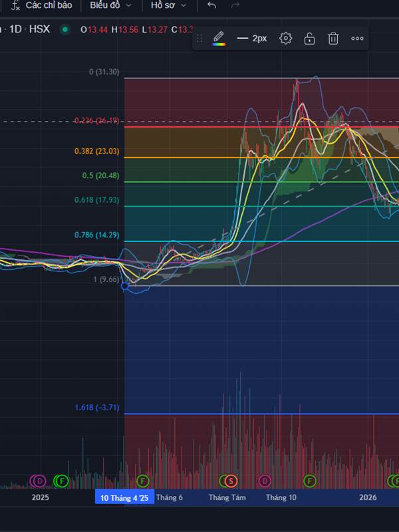Grab the floating toolbar drag handle
Viewport: 399px width, 532px height.
coord(199,39)
